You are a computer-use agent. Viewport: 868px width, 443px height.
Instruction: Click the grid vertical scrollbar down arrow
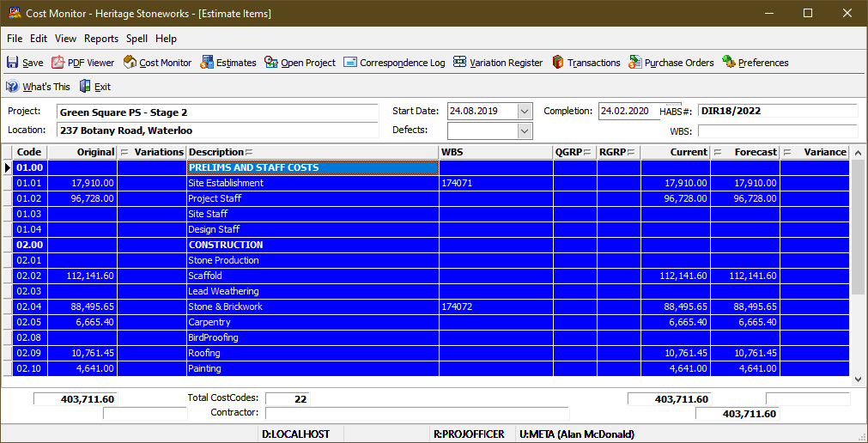coord(859,379)
